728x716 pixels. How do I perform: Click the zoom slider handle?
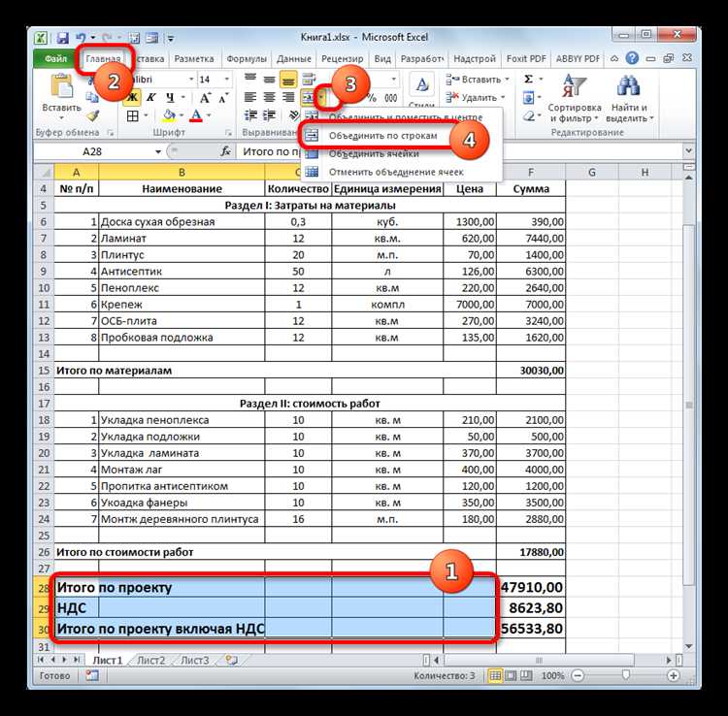coord(626,674)
